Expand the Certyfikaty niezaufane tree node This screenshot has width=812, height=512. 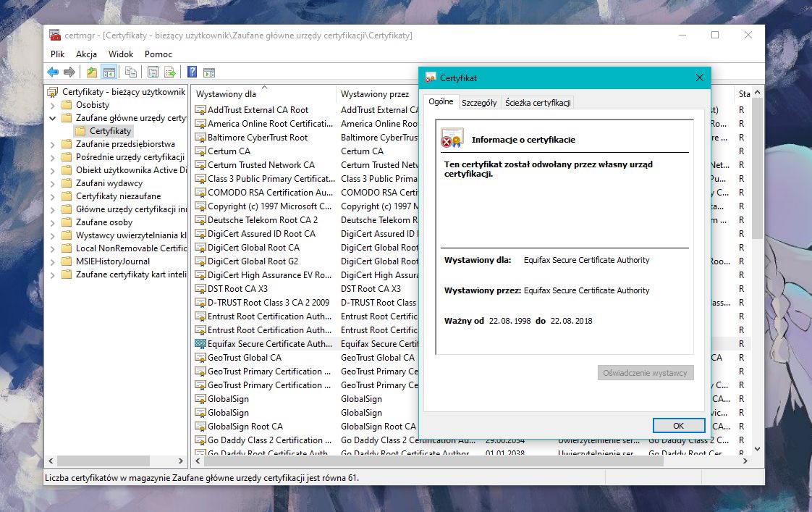pyautogui.click(x=53, y=196)
